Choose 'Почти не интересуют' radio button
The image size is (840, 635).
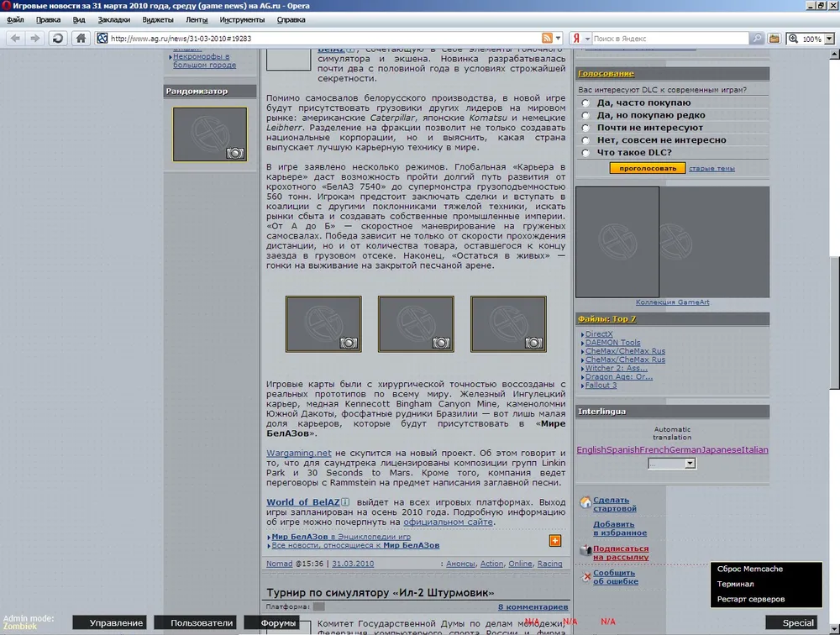tap(585, 128)
